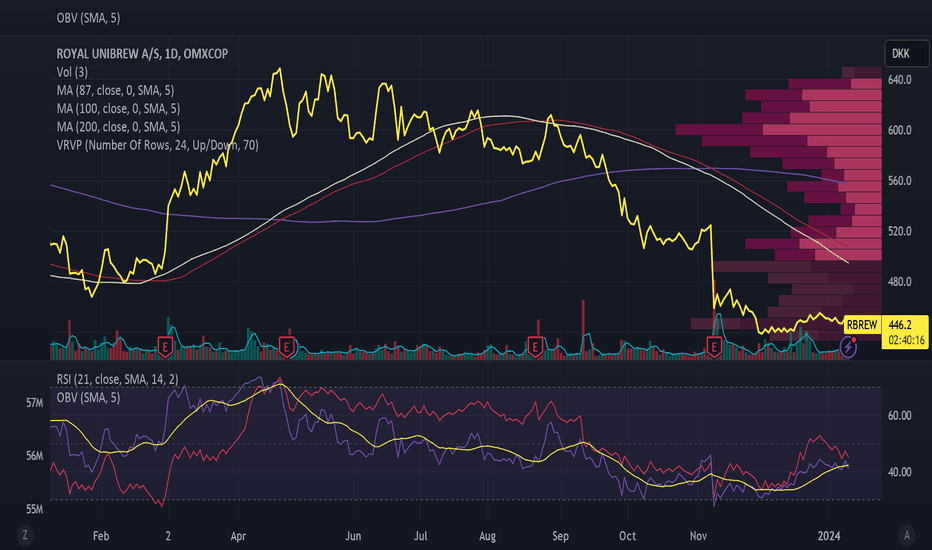Click the Jun label on time axis

(353, 536)
